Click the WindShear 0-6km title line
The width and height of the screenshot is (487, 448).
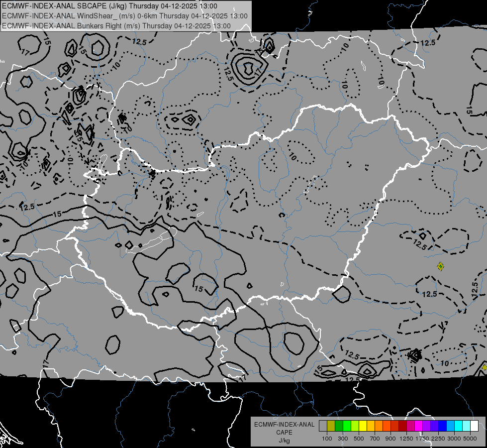coord(124,16)
